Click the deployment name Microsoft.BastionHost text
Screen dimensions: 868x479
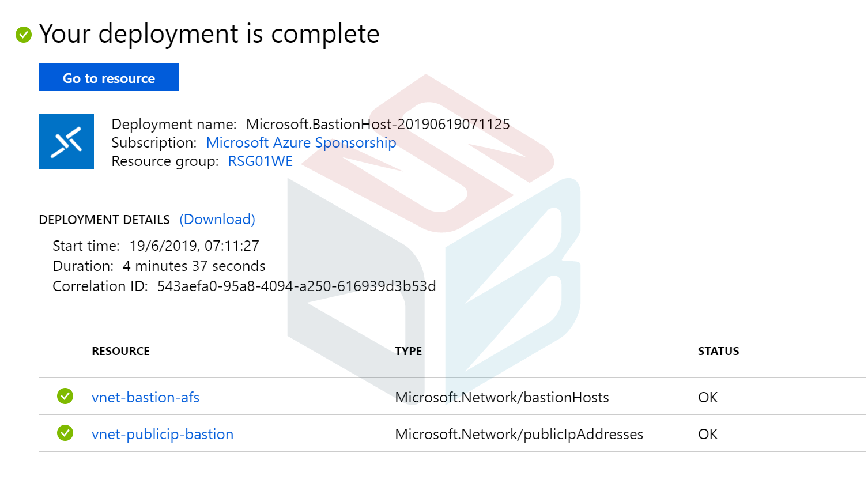[x=378, y=124]
